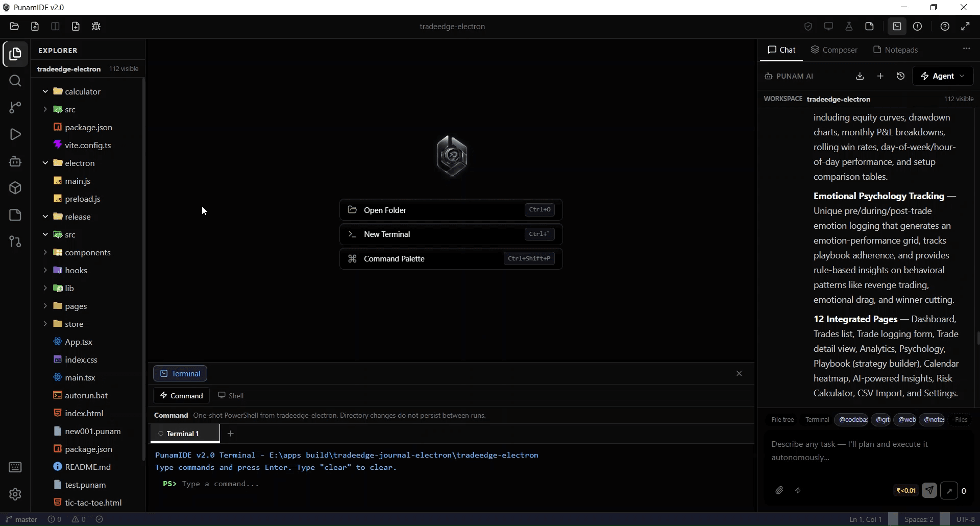Open the pull request icon in activity bar
Screen dimensions: 980x526
tap(15, 242)
